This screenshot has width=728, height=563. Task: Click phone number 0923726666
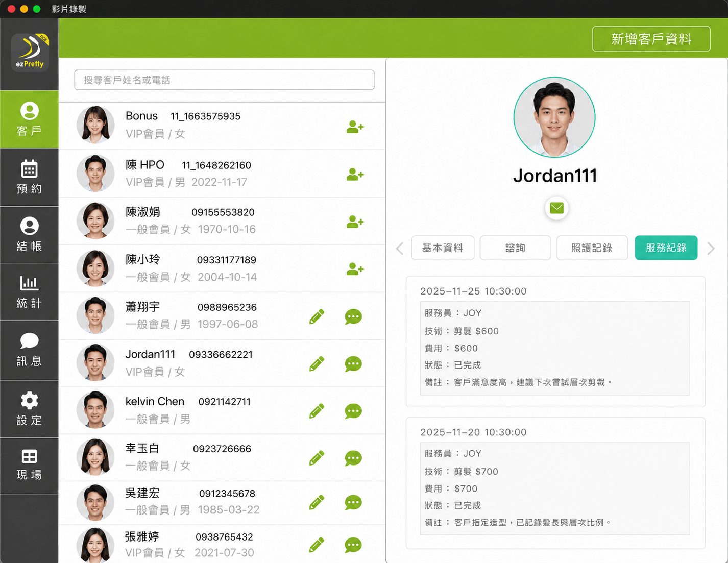point(222,449)
